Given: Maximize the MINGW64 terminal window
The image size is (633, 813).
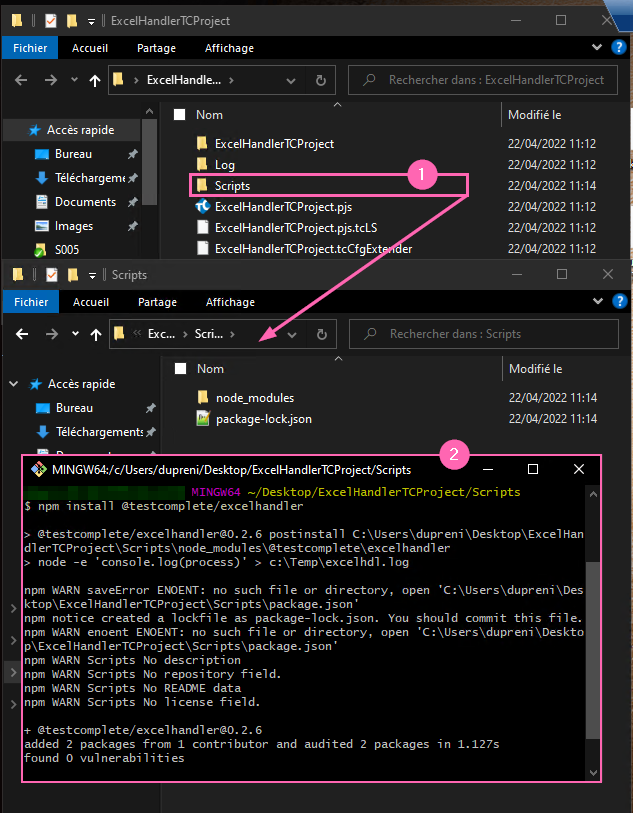Looking at the screenshot, I should click(x=532, y=470).
